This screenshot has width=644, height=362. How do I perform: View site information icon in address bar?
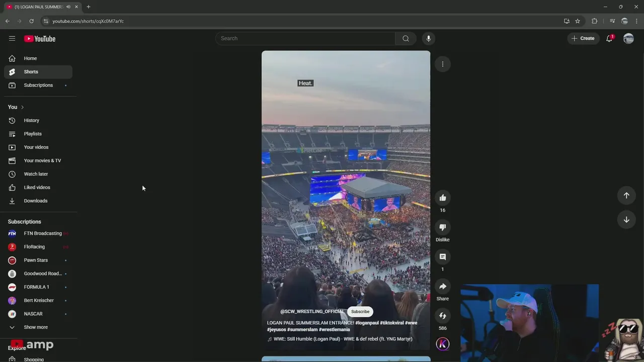click(x=46, y=21)
